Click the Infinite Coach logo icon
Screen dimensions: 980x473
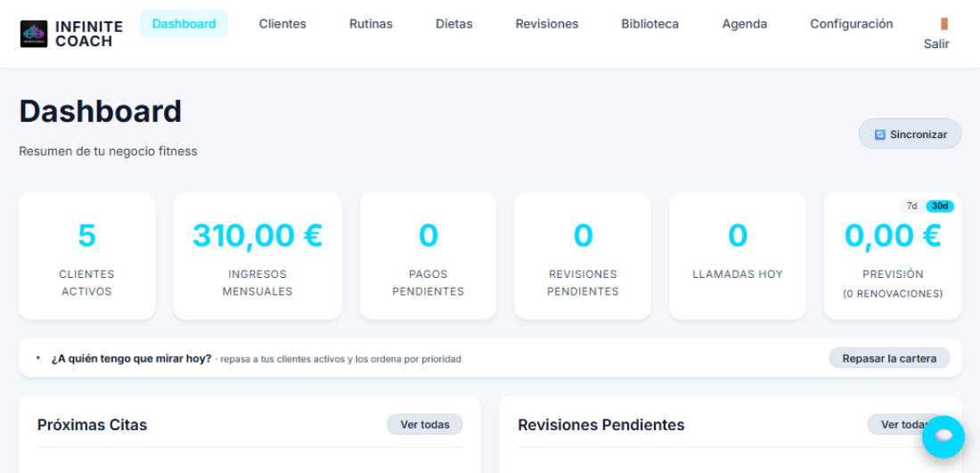click(x=34, y=34)
